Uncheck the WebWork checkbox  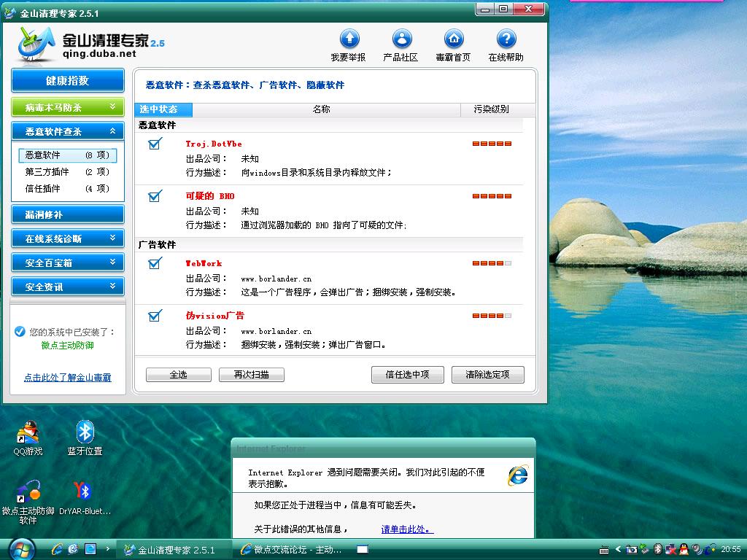coord(155,262)
